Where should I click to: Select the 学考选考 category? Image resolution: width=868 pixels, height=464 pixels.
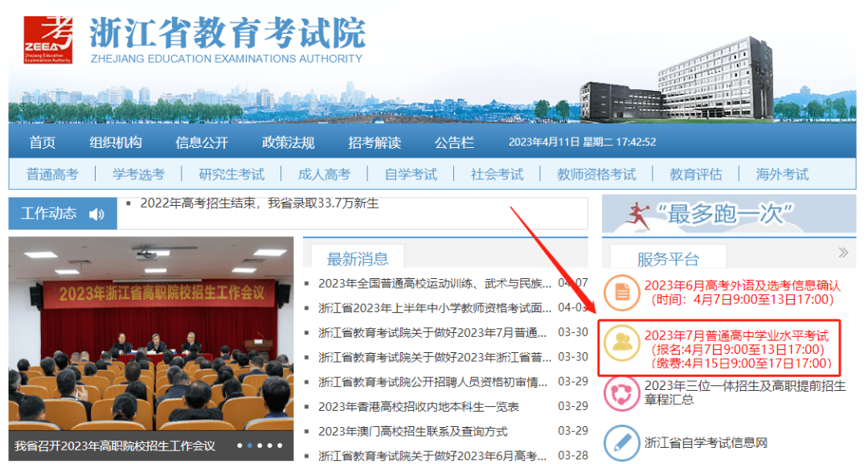click(x=138, y=175)
